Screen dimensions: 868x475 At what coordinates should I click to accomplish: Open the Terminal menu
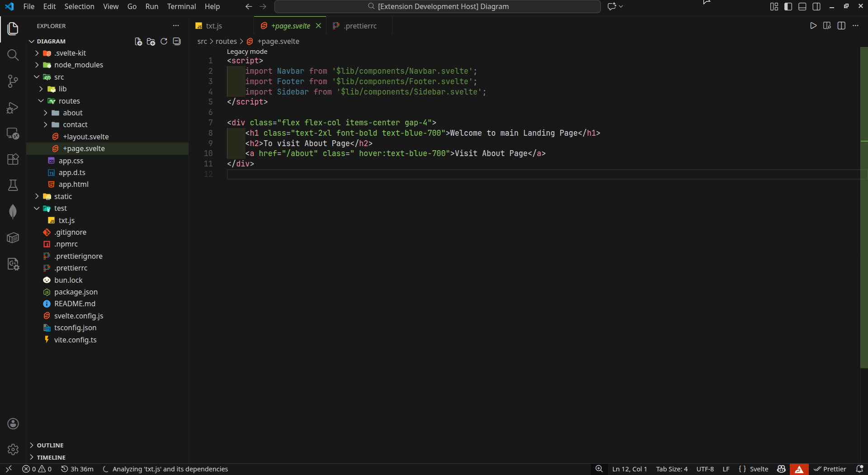181,6
